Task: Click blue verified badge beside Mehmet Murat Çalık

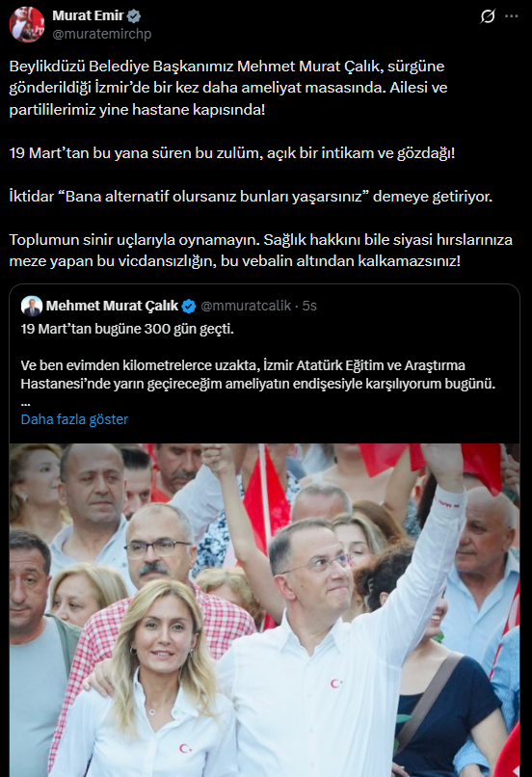Action: (x=189, y=307)
